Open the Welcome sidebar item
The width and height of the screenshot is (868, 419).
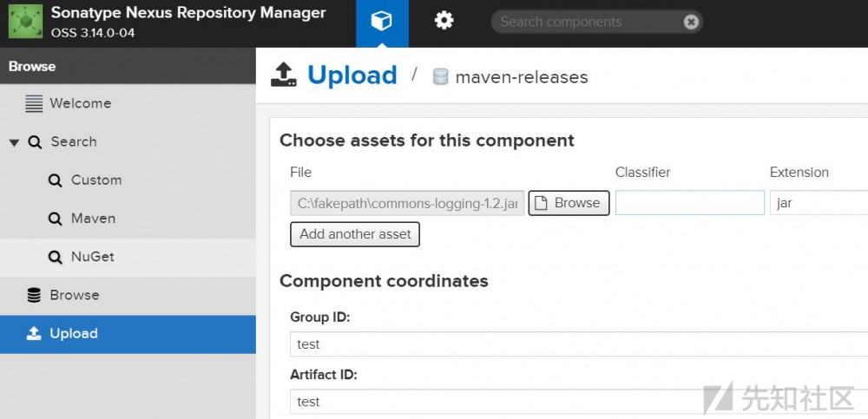click(128, 103)
